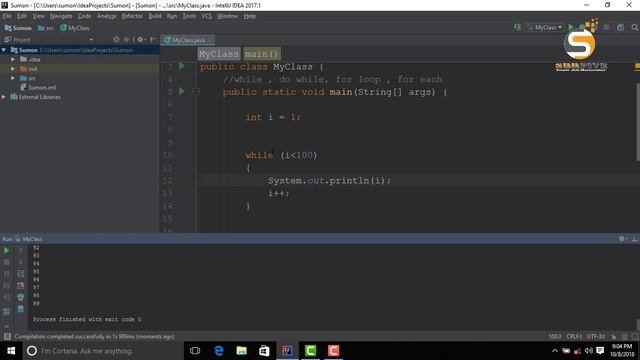Expand the out folder
The height and width of the screenshot is (360, 640).
13,69
